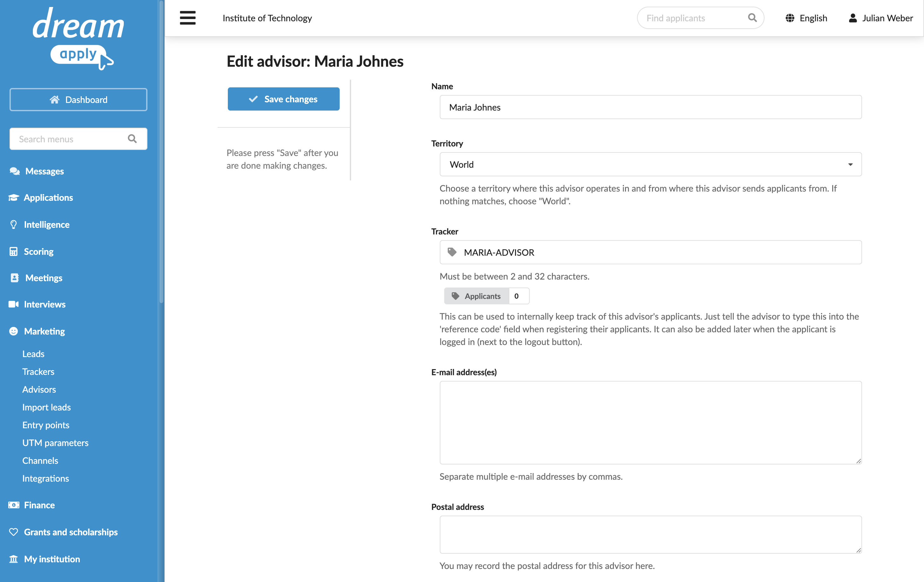Go to Integrations submenu

[46, 478]
